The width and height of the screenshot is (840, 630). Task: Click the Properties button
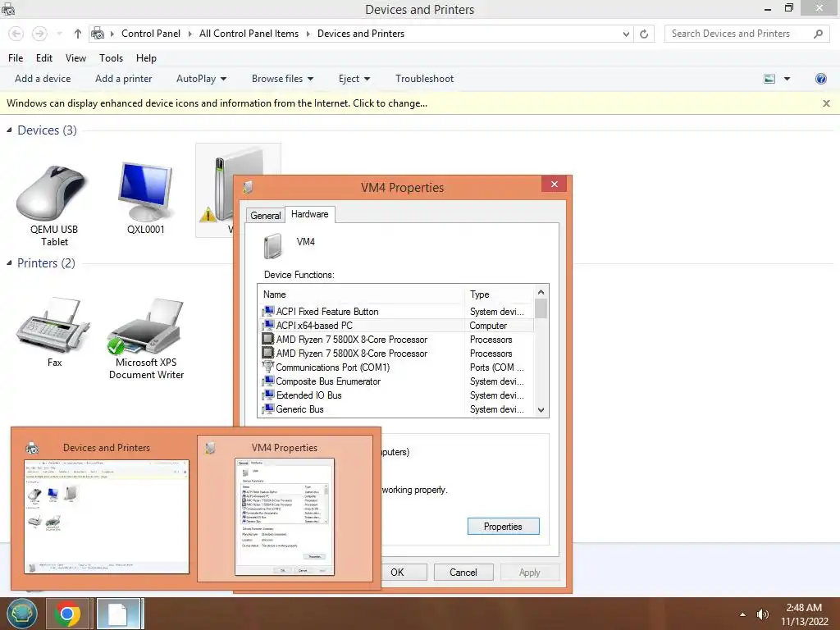coord(503,527)
